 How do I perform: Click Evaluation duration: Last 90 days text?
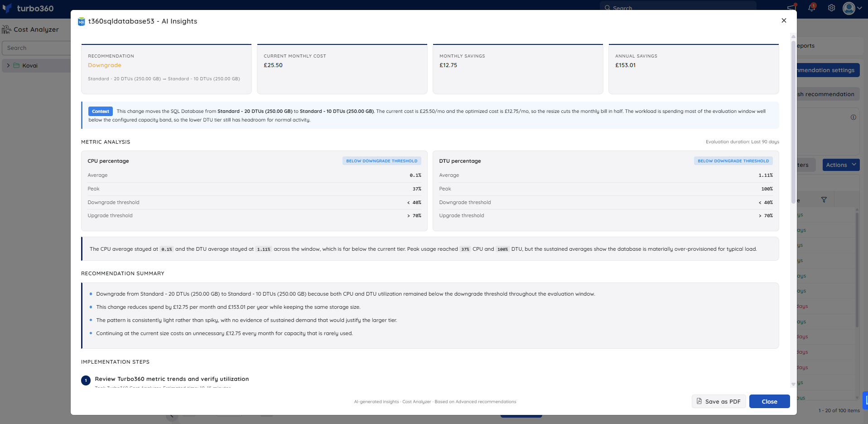point(742,141)
